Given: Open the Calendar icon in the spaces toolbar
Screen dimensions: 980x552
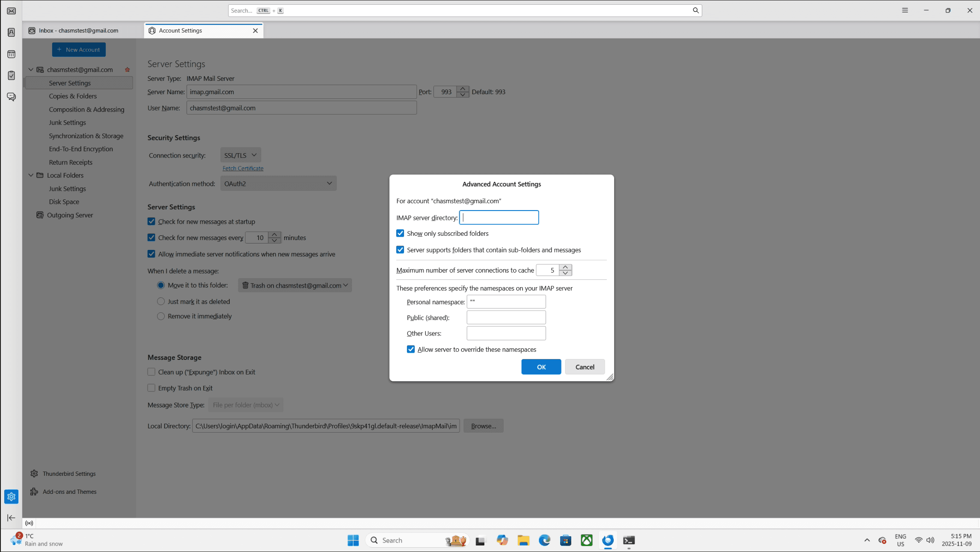Looking at the screenshot, I should tap(12, 54).
